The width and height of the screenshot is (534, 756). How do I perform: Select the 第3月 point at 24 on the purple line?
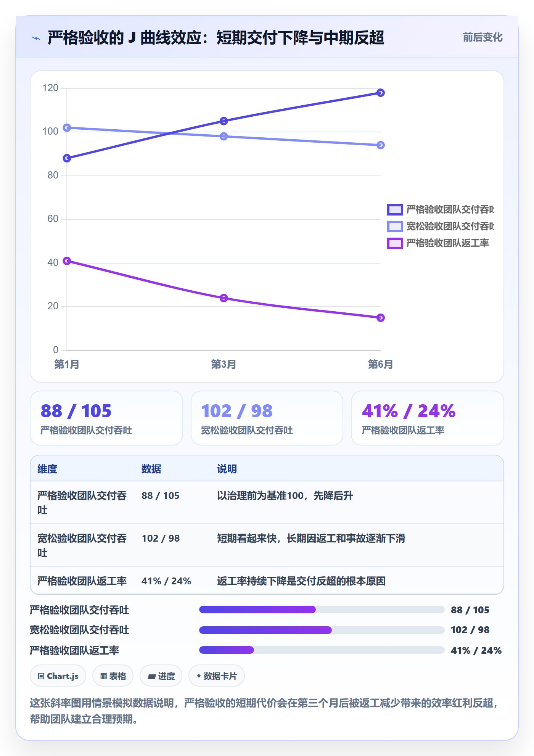[x=224, y=298]
